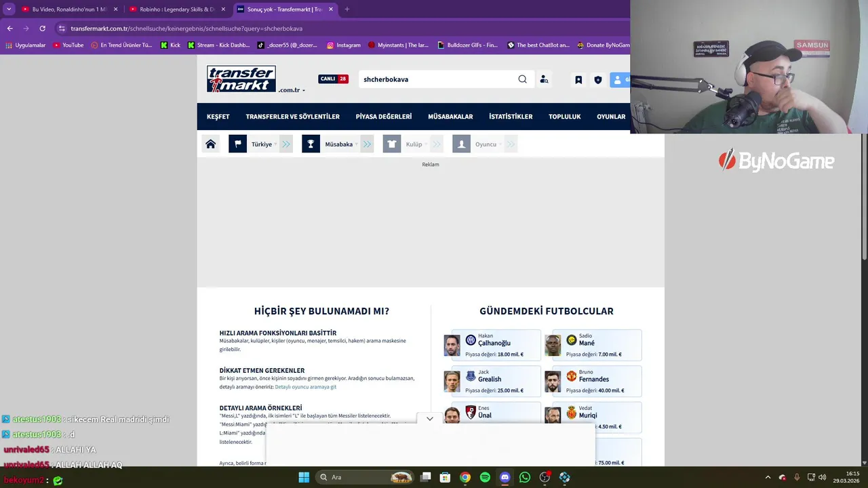Image resolution: width=868 pixels, height=488 pixels.
Task: Click the bookmark watchlist icon
Action: click(578, 79)
